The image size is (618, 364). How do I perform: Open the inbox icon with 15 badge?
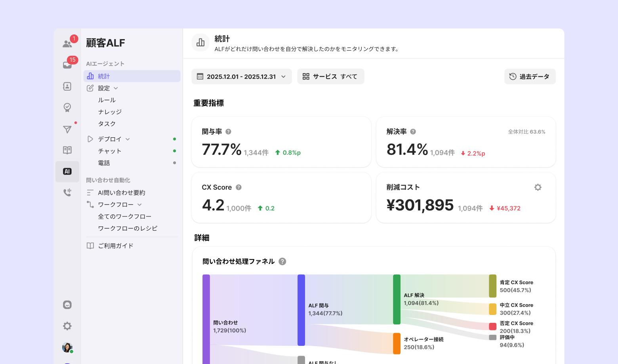(67, 65)
